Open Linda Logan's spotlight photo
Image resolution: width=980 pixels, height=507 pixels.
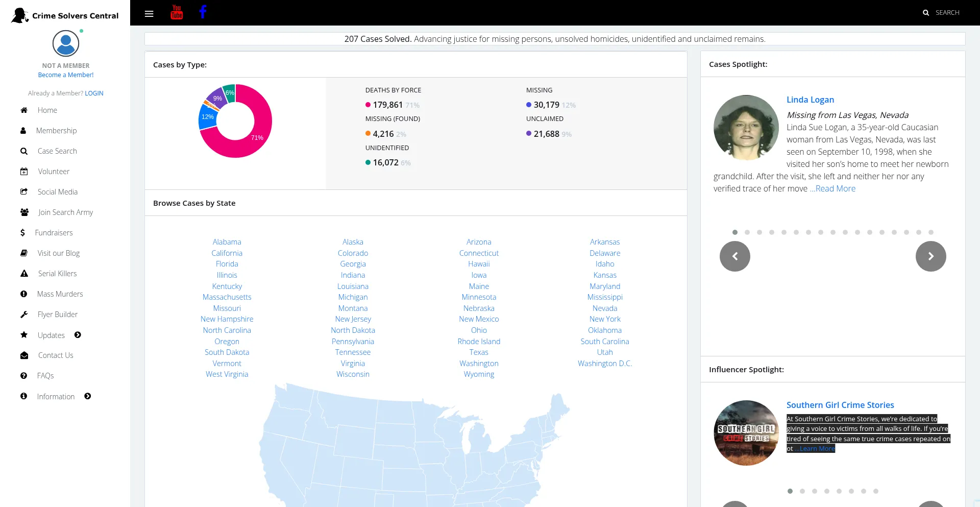[x=746, y=128]
